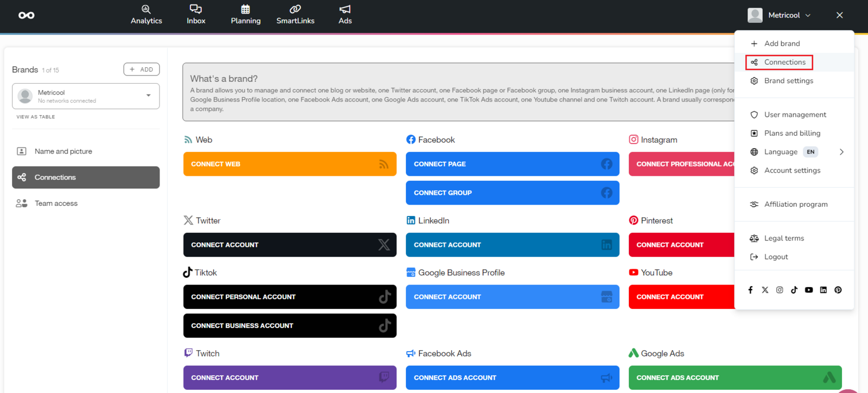The image size is (868, 393).
Task: Expand the Language submenu chevron
Action: pyautogui.click(x=841, y=152)
